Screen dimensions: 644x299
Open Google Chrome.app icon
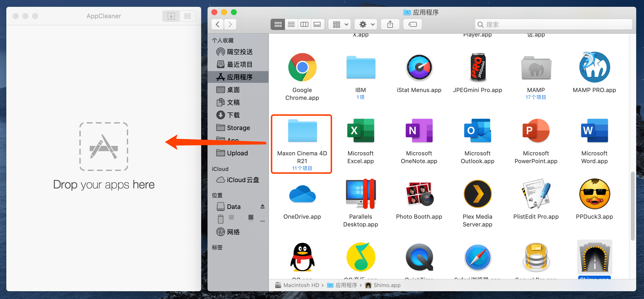(x=302, y=67)
